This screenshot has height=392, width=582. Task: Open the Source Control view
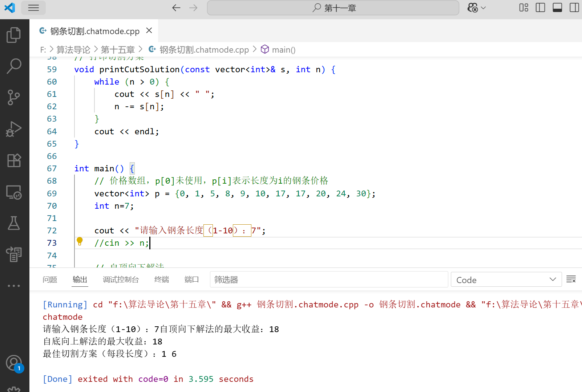(x=14, y=98)
